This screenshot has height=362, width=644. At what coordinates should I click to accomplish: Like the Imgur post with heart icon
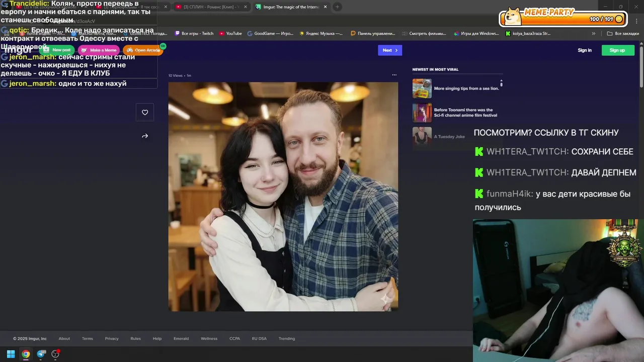pyautogui.click(x=145, y=113)
